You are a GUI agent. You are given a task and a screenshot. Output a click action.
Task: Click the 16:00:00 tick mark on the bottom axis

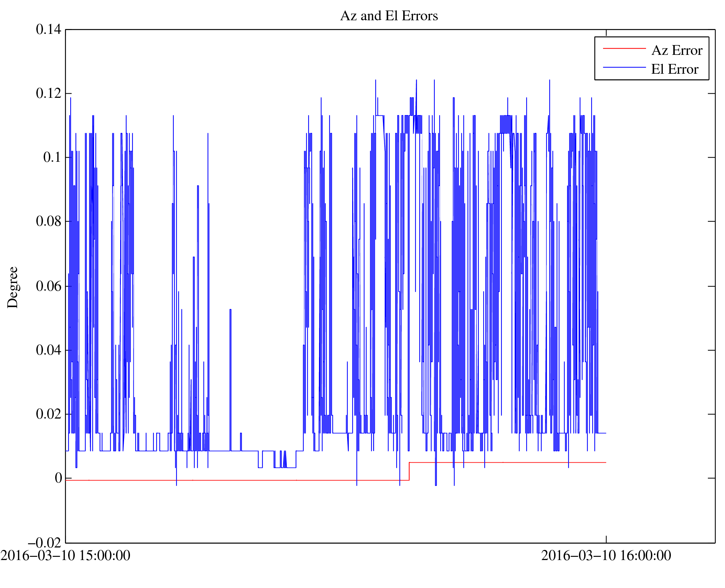pyautogui.click(x=606, y=539)
